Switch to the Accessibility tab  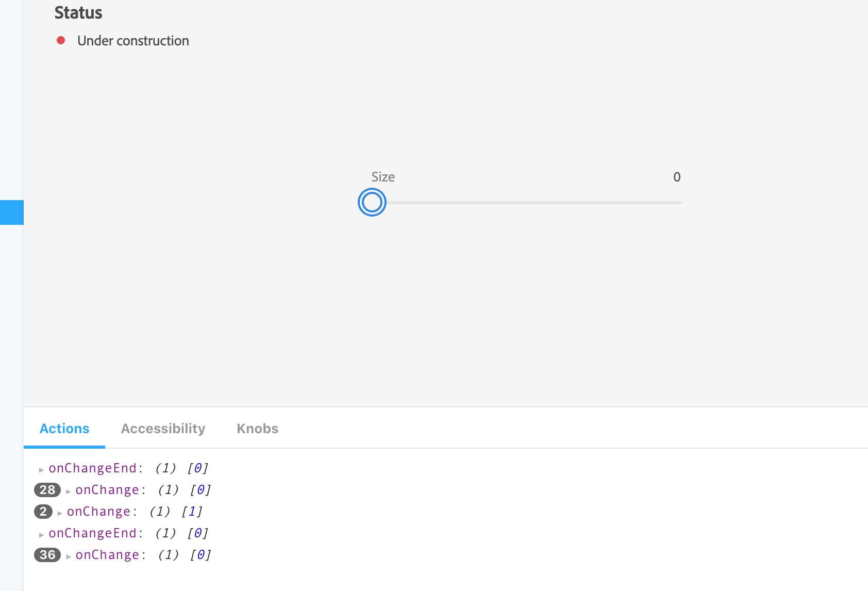pos(163,429)
